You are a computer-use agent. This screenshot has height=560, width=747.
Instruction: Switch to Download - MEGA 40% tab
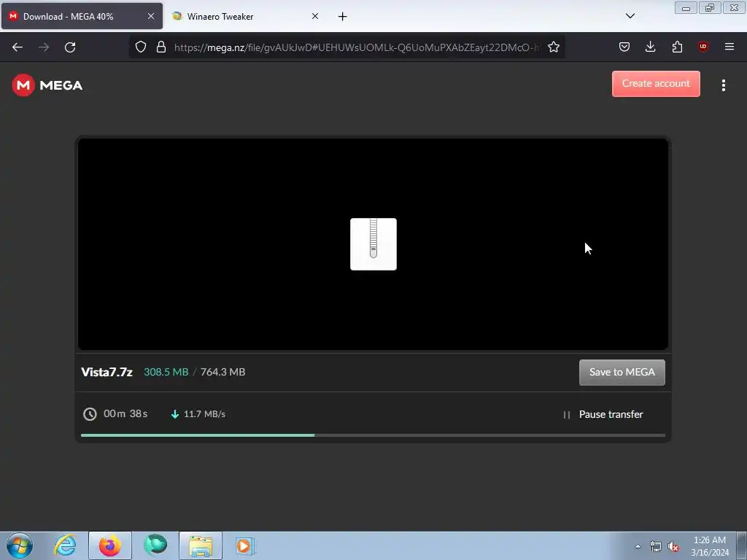[82, 16]
